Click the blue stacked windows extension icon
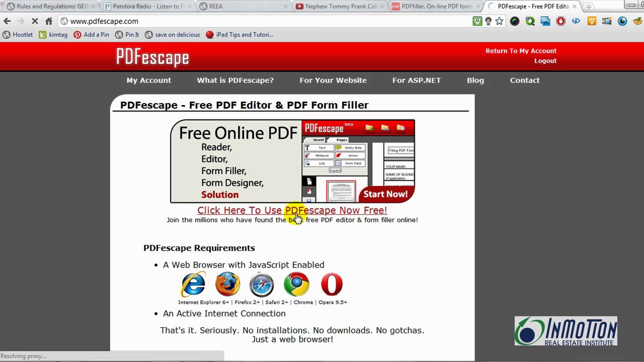The width and height of the screenshot is (644, 362). pos(545,21)
